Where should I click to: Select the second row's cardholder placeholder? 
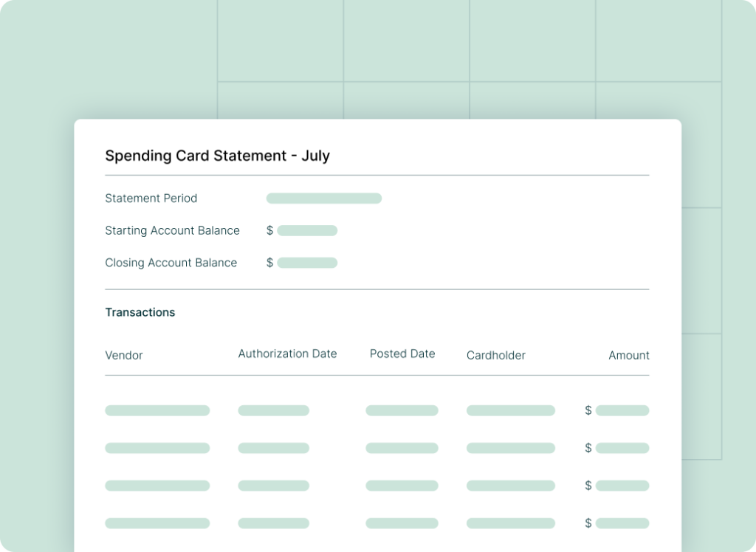[510, 448]
